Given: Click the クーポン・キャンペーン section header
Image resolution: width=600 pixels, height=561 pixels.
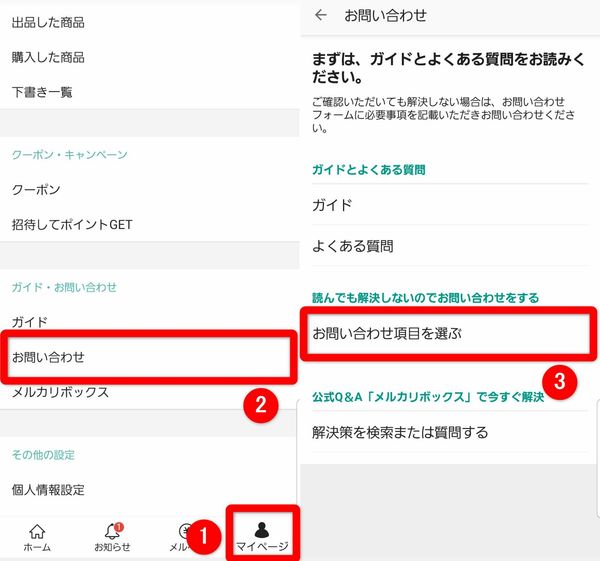Looking at the screenshot, I should pyautogui.click(x=70, y=155).
